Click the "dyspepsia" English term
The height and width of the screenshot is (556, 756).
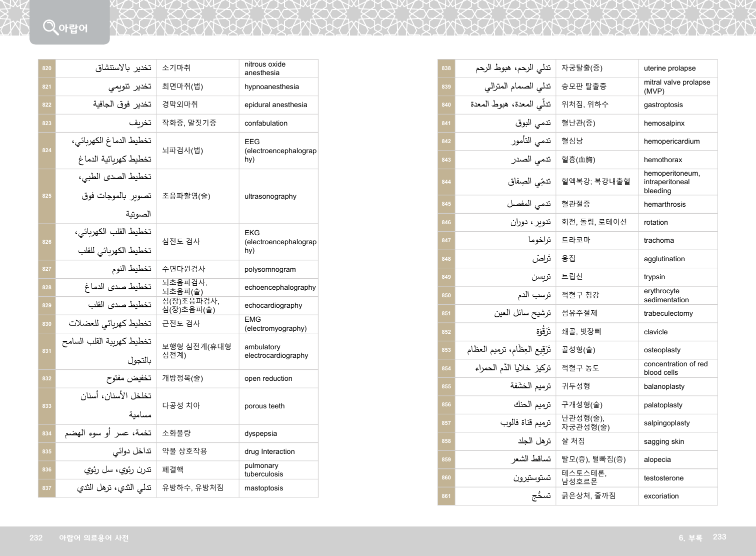click(260, 433)
